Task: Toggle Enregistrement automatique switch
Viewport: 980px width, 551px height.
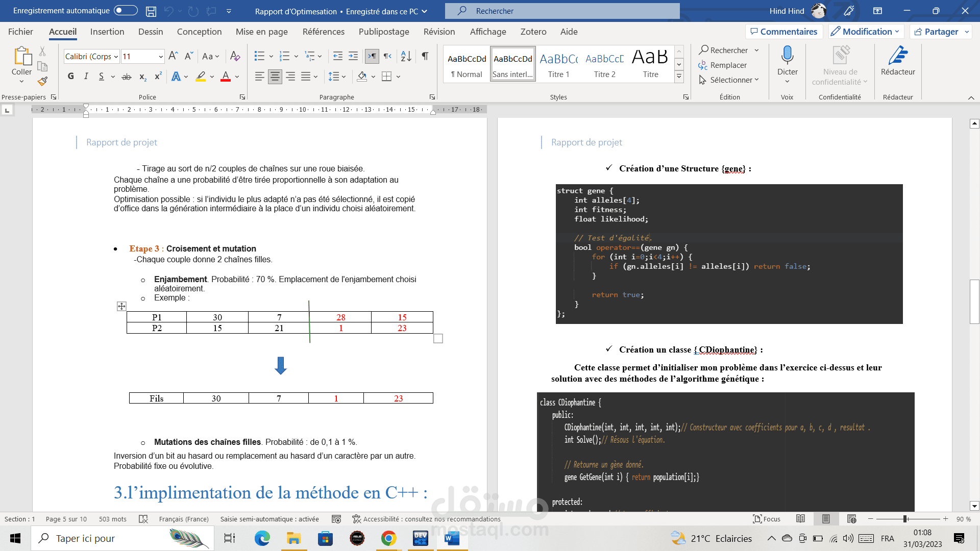Action: (x=126, y=11)
